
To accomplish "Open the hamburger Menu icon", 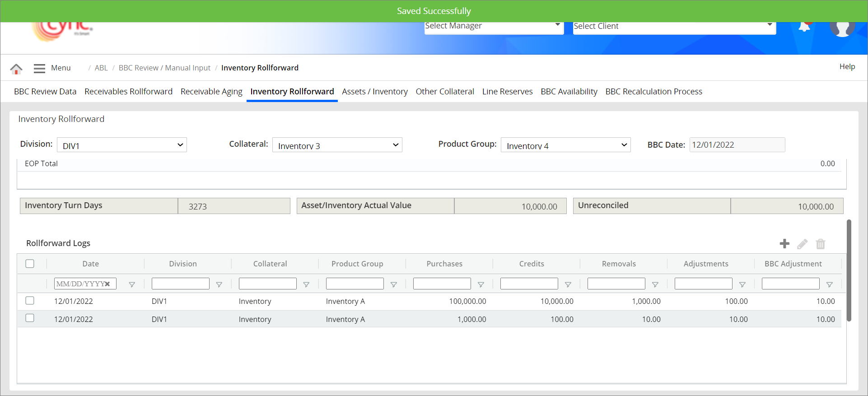I will point(39,68).
